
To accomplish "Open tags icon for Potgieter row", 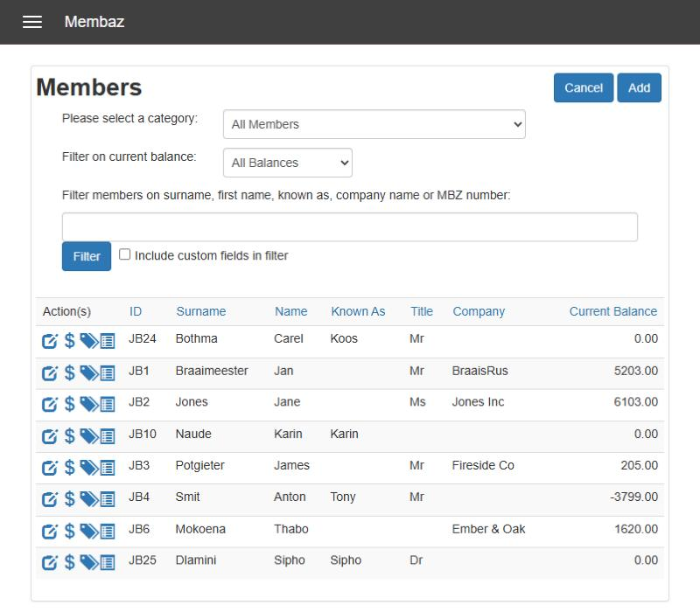I will coord(89,468).
